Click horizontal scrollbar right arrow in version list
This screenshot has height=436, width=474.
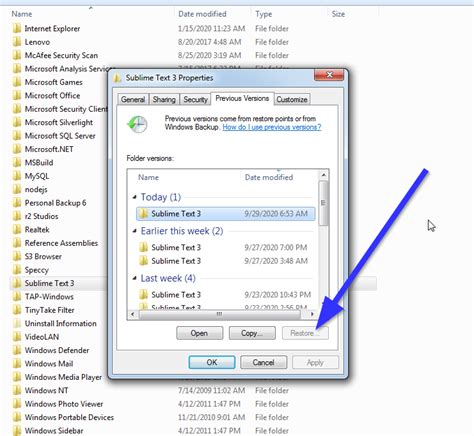pos(312,314)
